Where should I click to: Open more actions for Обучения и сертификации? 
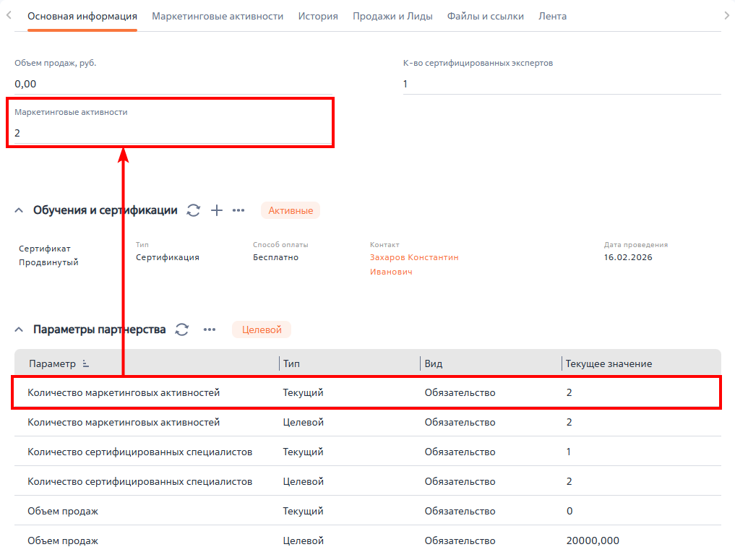click(x=238, y=210)
